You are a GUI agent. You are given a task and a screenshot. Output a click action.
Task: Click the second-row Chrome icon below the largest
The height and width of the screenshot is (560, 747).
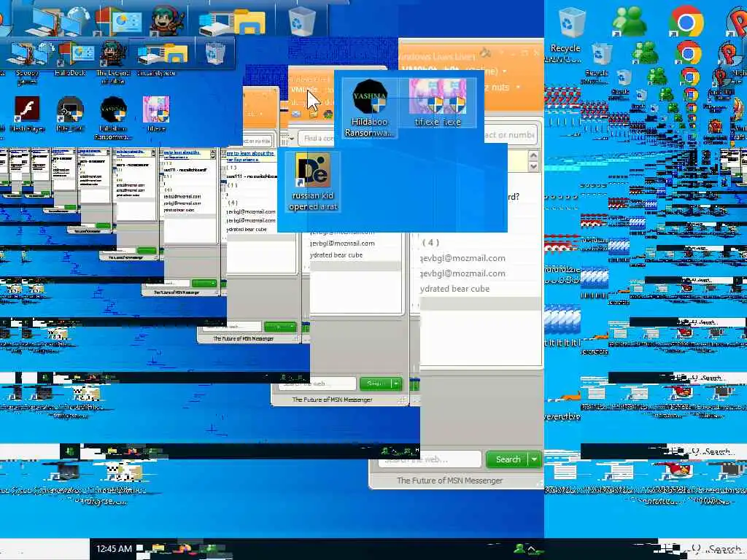pos(687,53)
